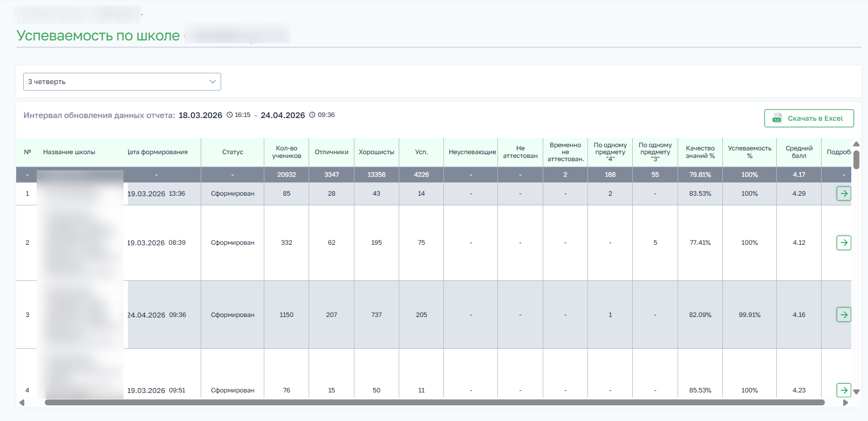
Task: Select the horizontal scrollbar thumb
Action: point(434,402)
